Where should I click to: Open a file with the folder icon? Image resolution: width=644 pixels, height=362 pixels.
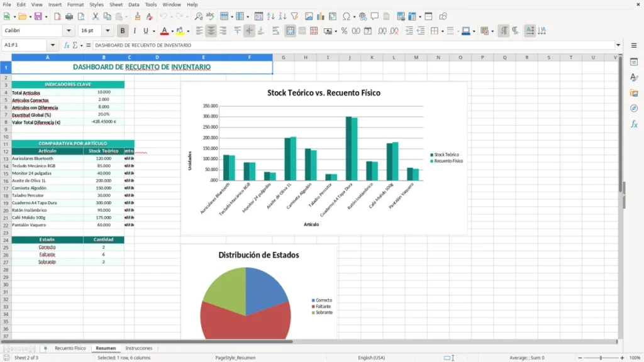[x=22, y=16]
